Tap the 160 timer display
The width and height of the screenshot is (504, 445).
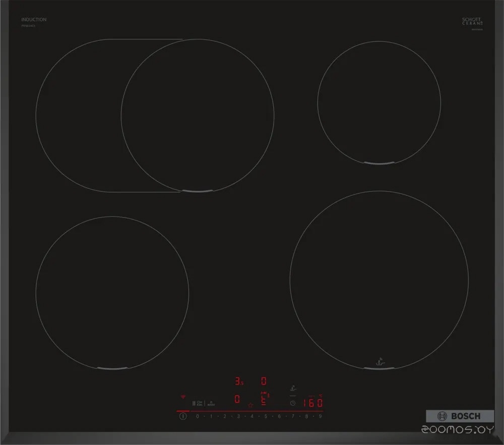[312, 403]
